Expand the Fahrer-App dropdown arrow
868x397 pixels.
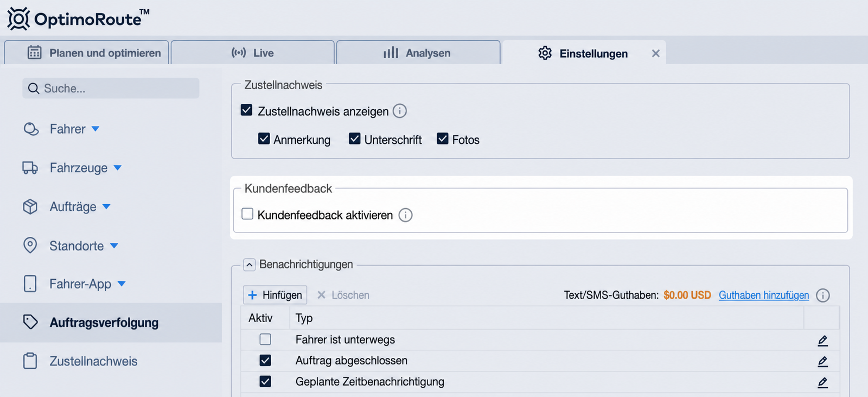(x=122, y=283)
